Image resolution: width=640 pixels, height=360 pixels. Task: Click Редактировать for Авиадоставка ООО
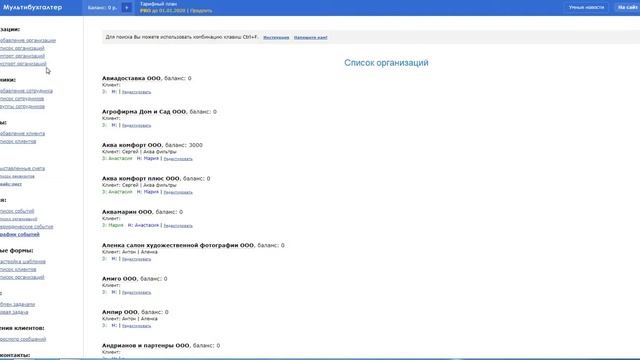pyautogui.click(x=136, y=92)
